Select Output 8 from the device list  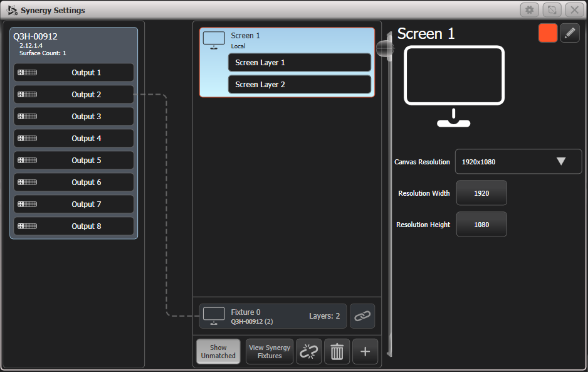click(x=73, y=226)
